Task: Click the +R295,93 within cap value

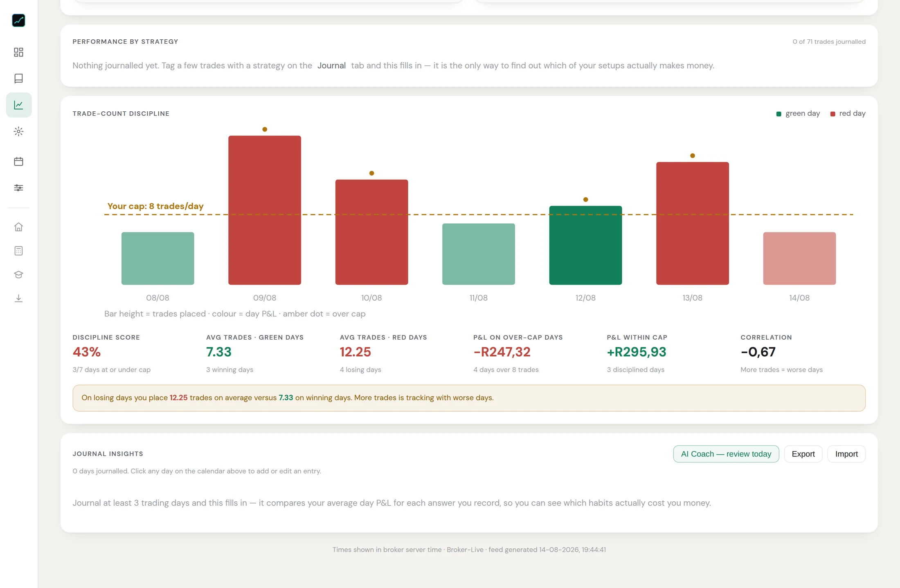Action: point(636,352)
